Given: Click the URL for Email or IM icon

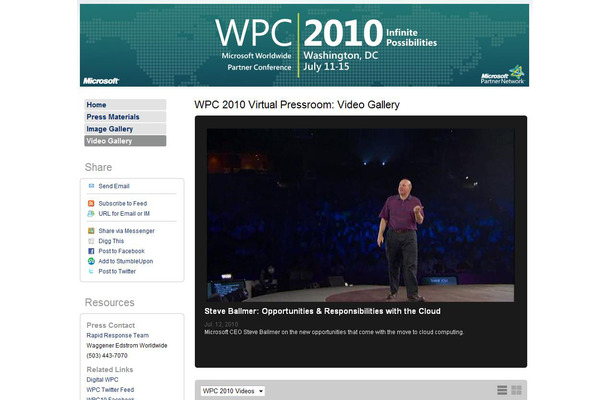Looking at the screenshot, I should [91, 214].
